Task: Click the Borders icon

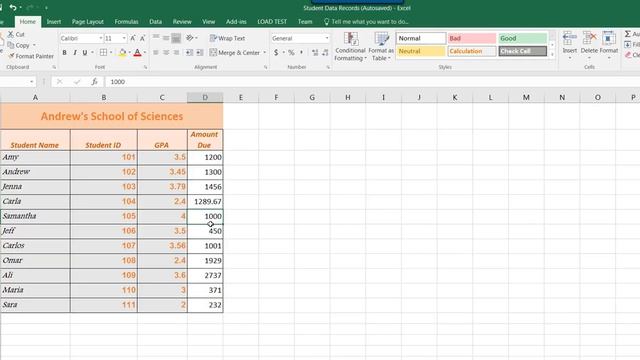Action: coord(104,53)
